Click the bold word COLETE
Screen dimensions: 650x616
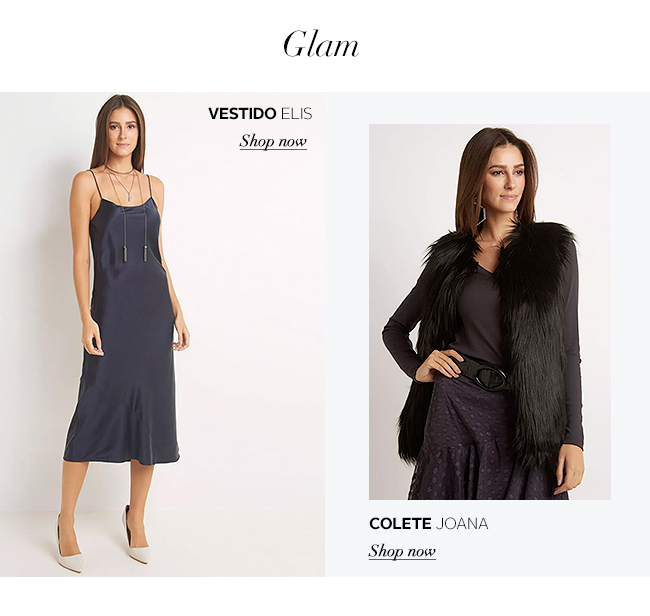pyautogui.click(x=400, y=524)
